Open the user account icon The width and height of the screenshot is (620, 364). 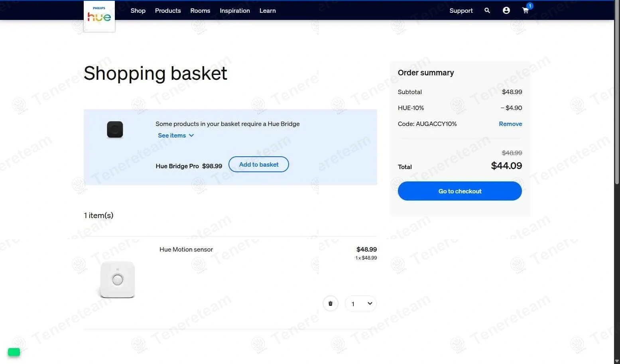point(506,11)
